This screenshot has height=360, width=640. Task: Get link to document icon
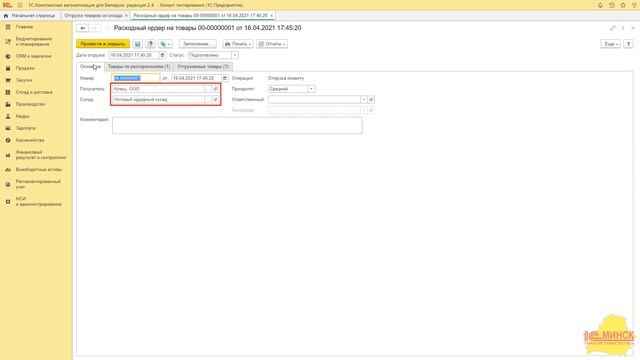point(612,28)
